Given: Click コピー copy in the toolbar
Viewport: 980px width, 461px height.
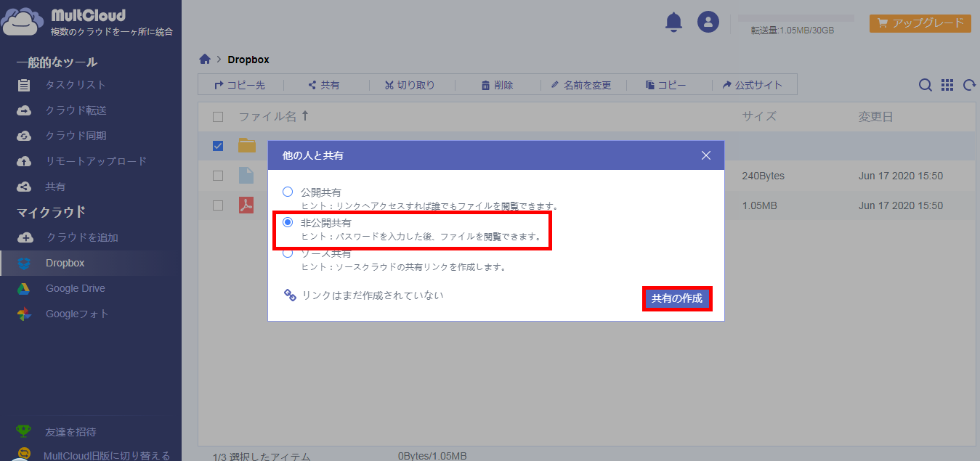Looking at the screenshot, I should click(666, 85).
